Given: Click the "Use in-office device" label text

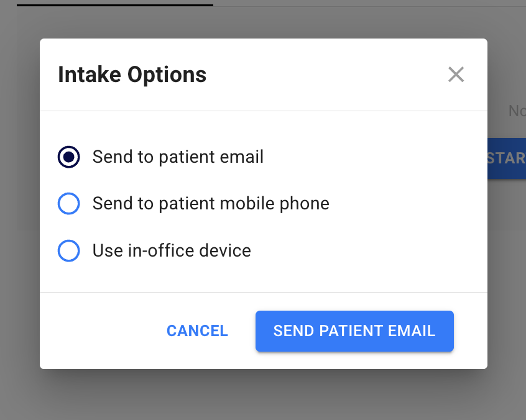Looking at the screenshot, I should click(x=172, y=251).
